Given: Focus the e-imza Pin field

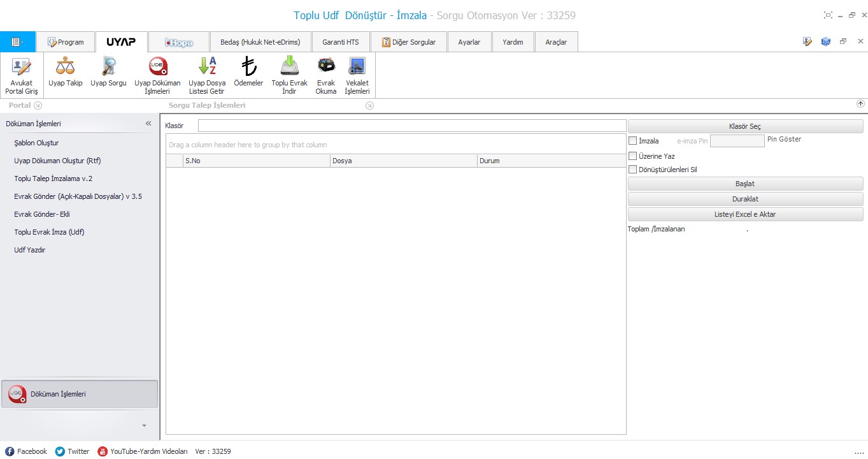Looking at the screenshot, I should tap(737, 141).
